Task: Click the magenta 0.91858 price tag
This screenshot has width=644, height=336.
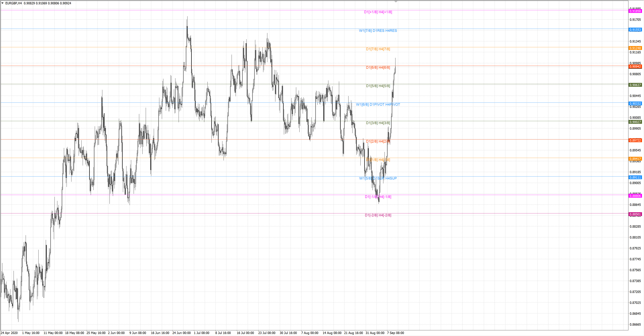Action: (x=635, y=11)
